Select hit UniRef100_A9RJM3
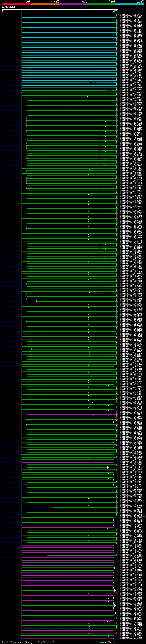The height and width of the screenshot is (644, 146). tap(131, 497)
